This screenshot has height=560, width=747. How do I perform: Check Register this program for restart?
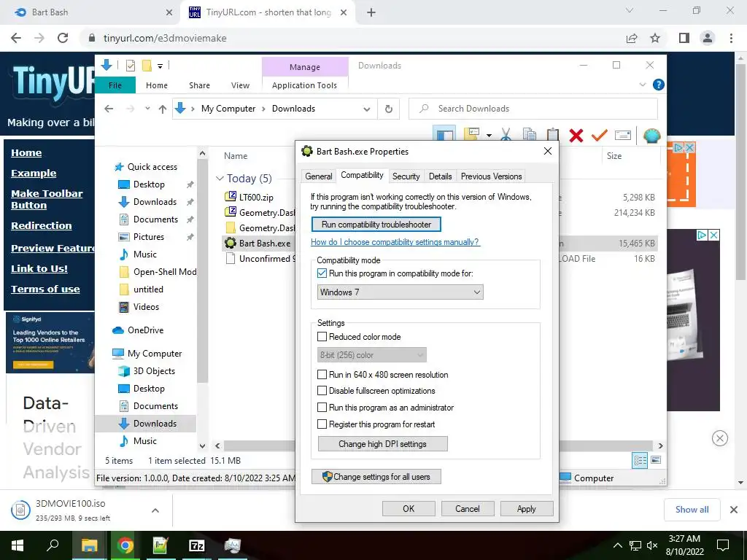click(x=322, y=424)
